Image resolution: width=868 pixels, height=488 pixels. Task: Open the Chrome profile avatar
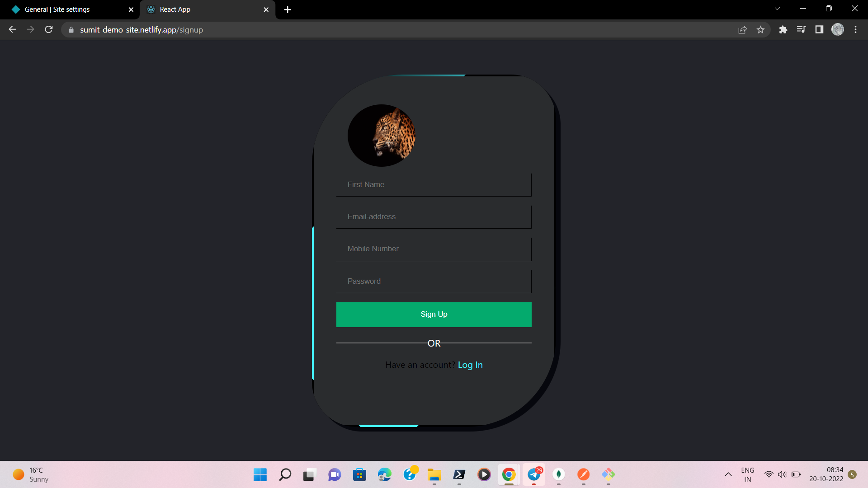click(x=838, y=29)
